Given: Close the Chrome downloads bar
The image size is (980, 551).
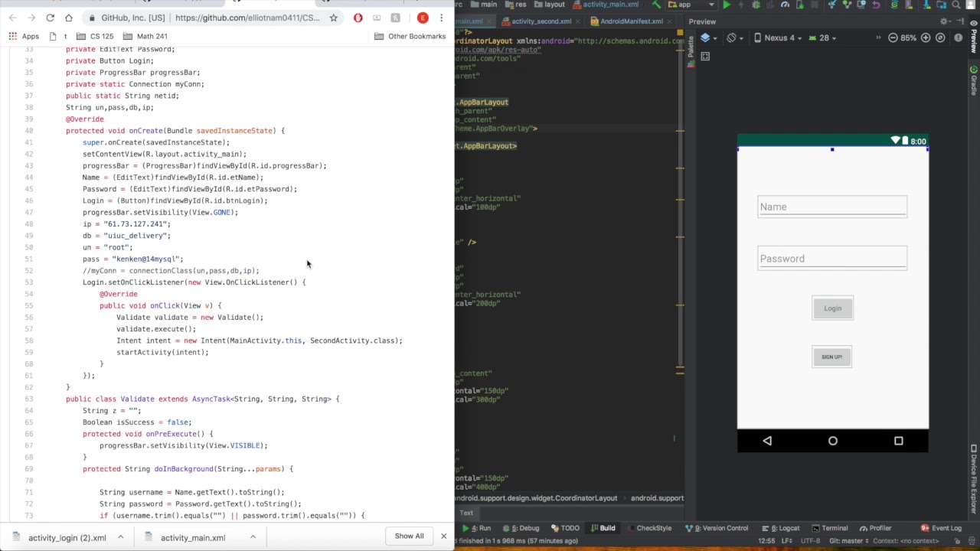Looking at the screenshot, I should (443, 536).
